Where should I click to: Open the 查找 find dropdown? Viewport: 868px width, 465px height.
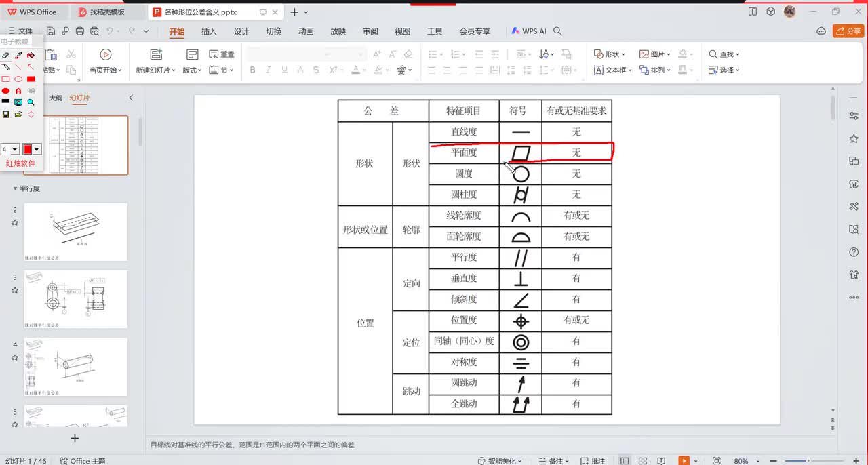[724, 54]
